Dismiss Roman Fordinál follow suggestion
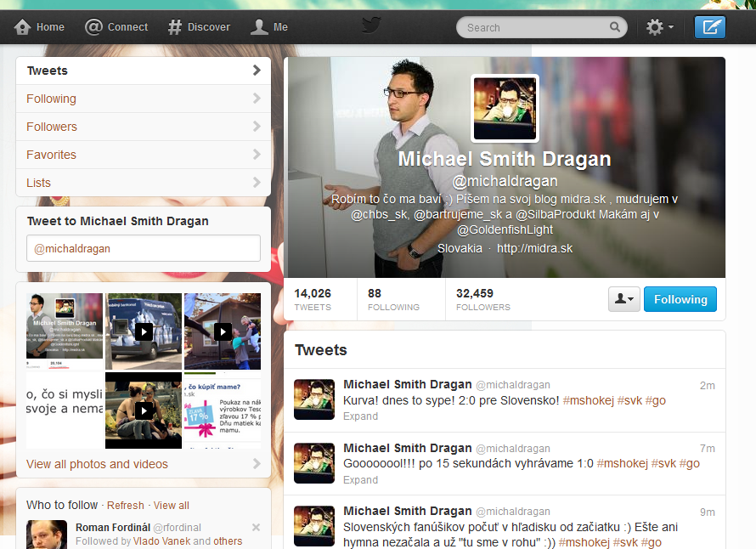756x549 pixels. (x=256, y=527)
